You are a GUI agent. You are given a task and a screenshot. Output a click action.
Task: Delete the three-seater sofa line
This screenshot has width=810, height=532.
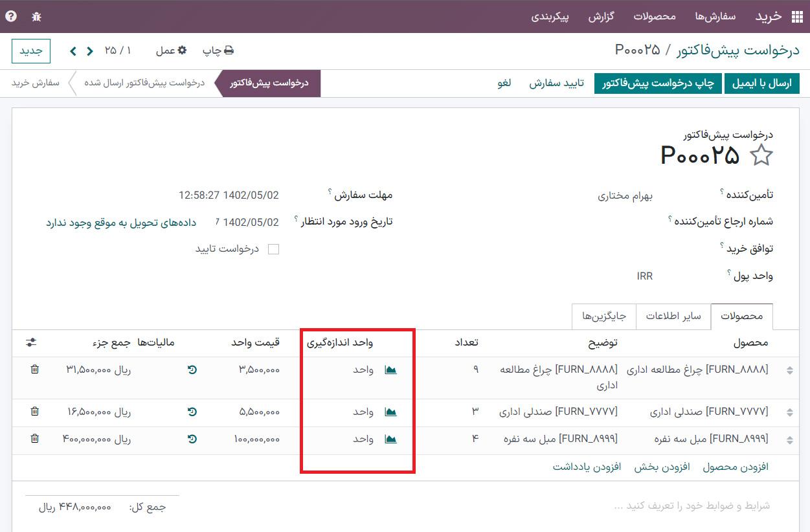[35, 439]
